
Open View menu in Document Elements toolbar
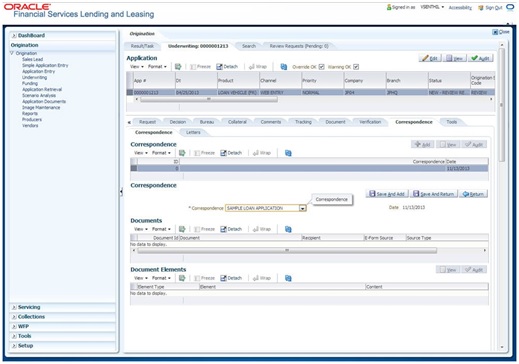click(x=141, y=278)
